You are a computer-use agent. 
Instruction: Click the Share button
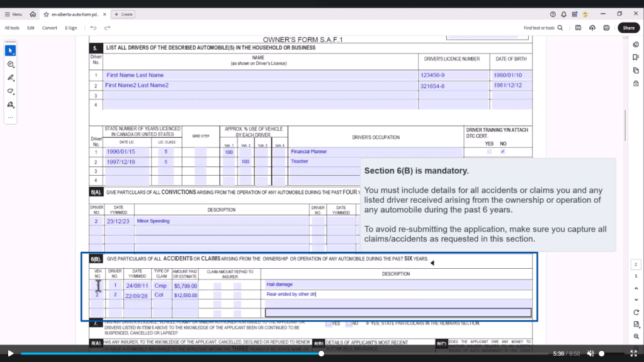[x=628, y=28]
